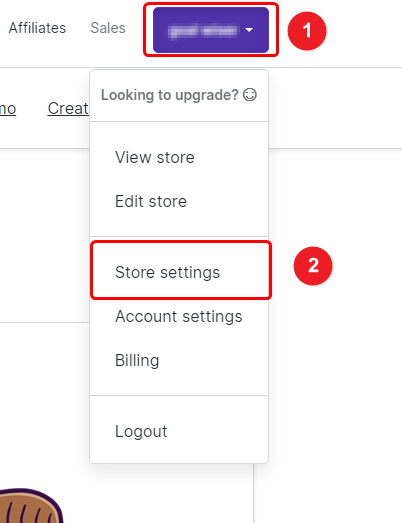This screenshot has height=523, width=402.
Task: Click the brown cartoon illustration at the bottom
Action: (x=31, y=506)
